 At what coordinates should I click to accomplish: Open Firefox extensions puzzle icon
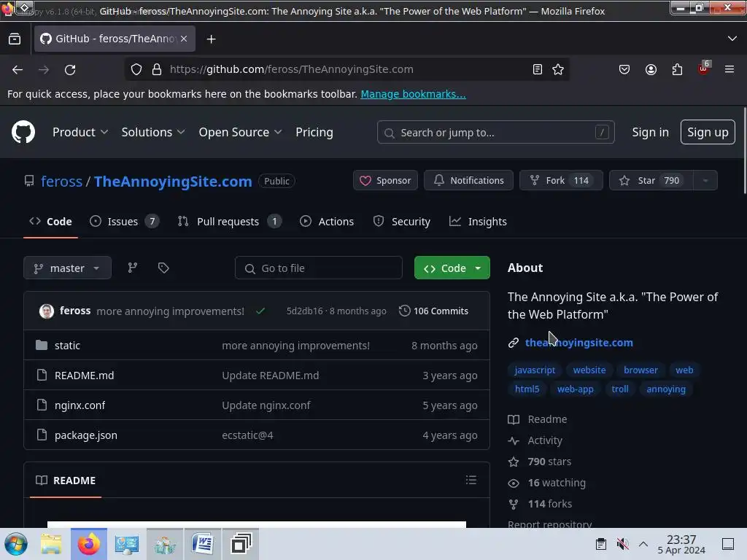pyautogui.click(x=677, y=69)
